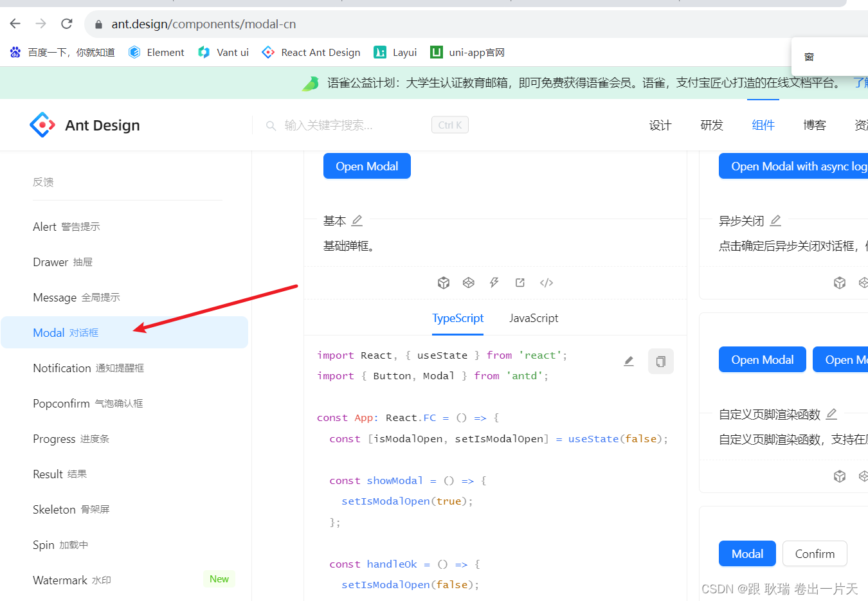Open the Layui bookmark
The height and width of the screenshot is (601, 868).
pos(395,52)
